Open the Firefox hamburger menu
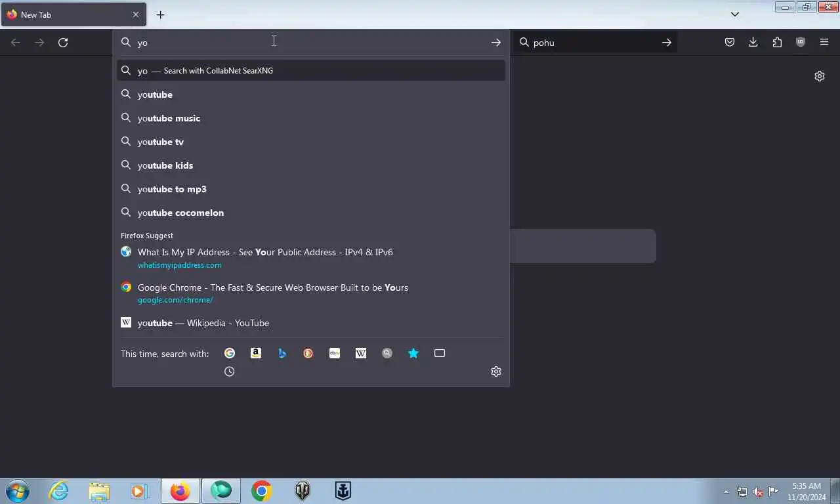 [x=824, y=43]
